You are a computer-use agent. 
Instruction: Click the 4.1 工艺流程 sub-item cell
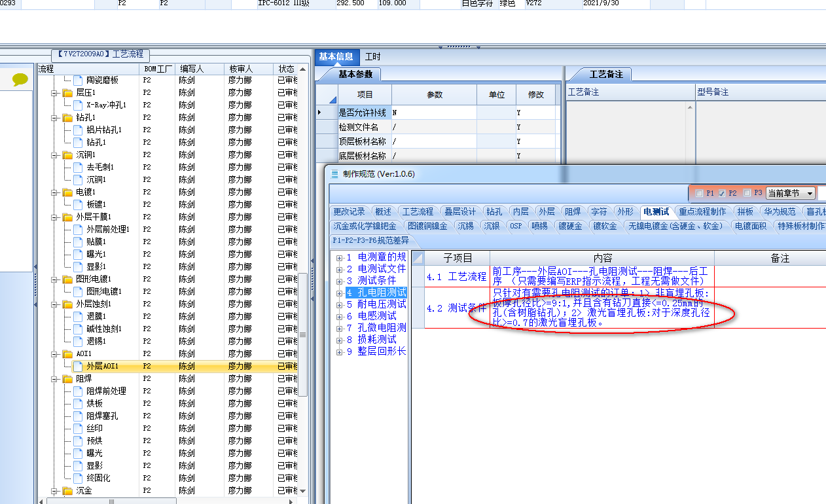[457, 276]
